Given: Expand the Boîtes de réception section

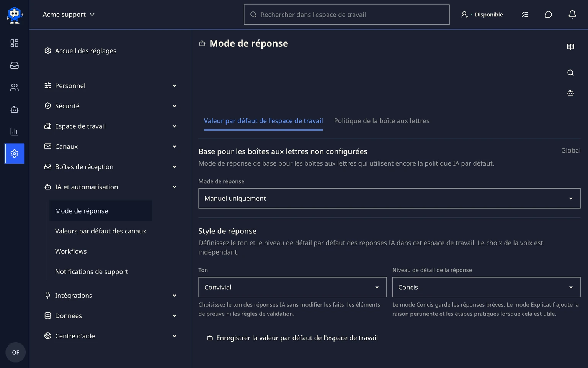Looking at the screenshot, I should 111,167.
